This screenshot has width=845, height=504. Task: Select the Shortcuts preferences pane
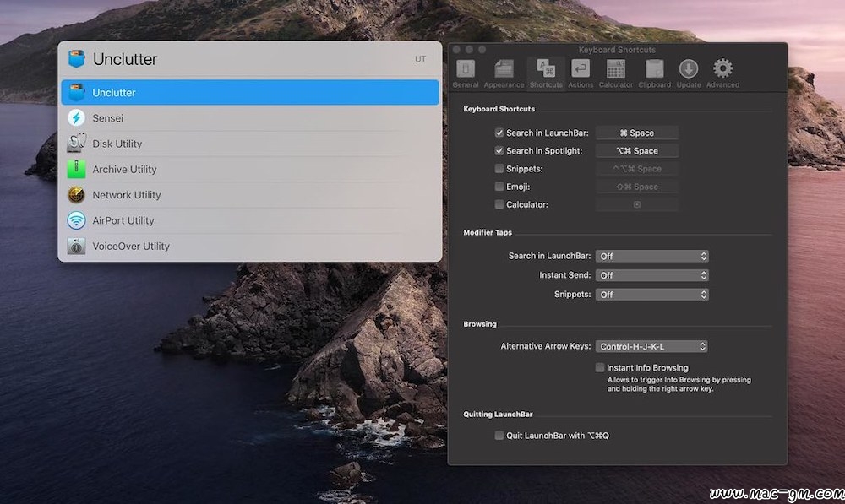(x=546, y=73)
